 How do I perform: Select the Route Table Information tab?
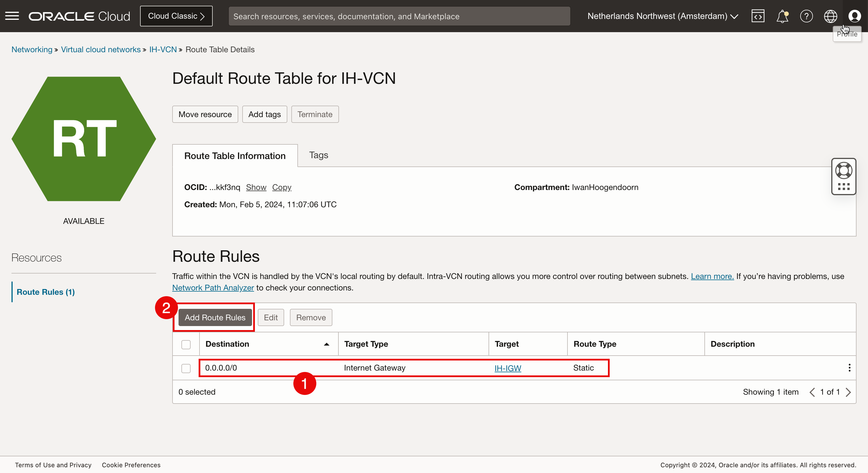click(235, 156)
